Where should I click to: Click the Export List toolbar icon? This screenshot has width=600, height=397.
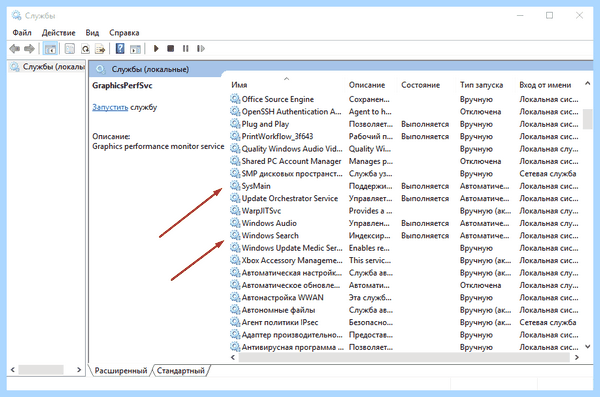coord(100,49)
